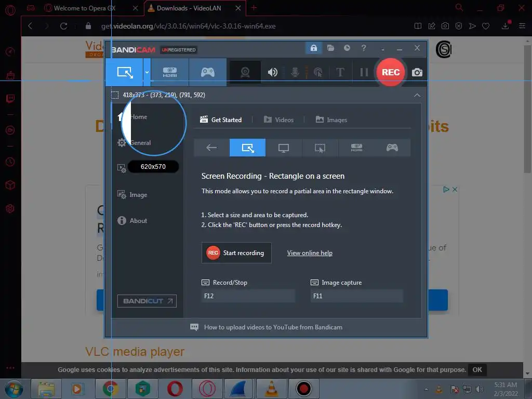This screenshot has height=399, width=532.
Task: Open Opera easy setup menu icon
Action: pos(522,26)
